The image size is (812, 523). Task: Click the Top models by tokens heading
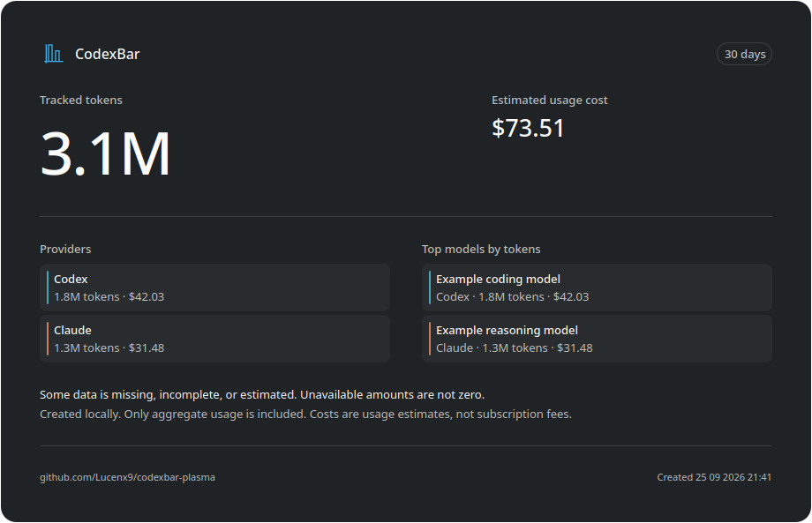[481, 249]
